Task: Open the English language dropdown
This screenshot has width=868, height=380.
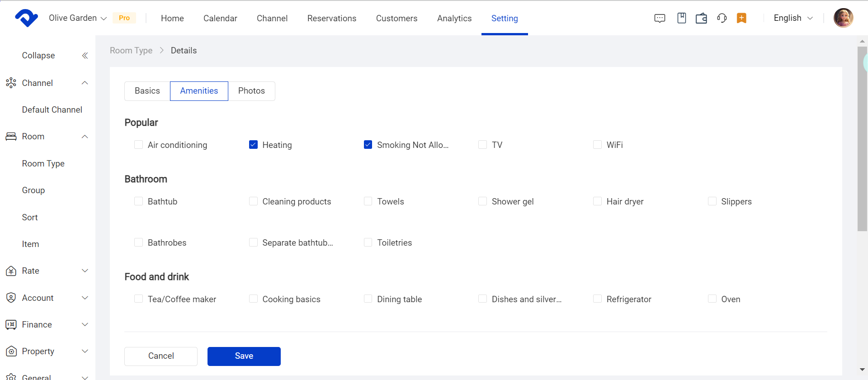Action: (x=793, y=18)
